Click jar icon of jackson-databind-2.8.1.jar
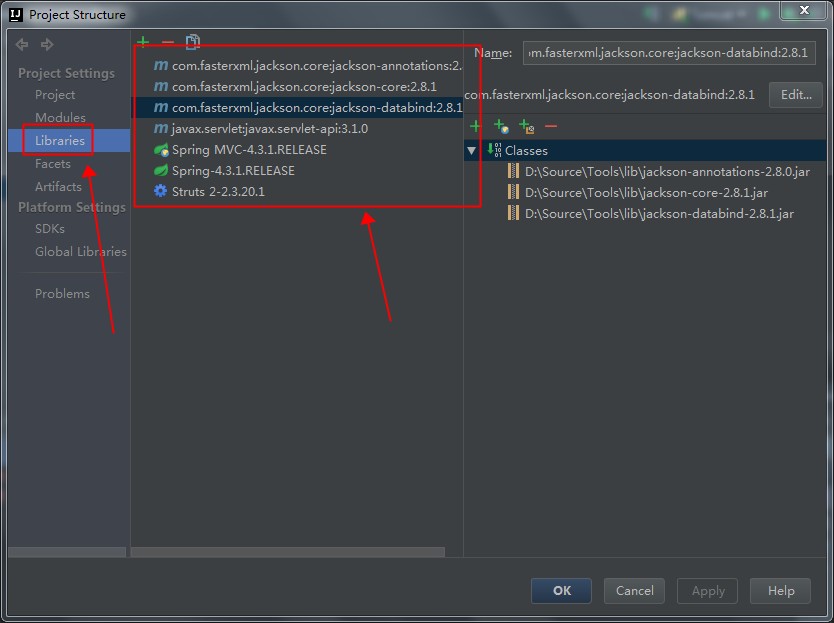Screen dimensions: 834x623 tap(513, 213)
